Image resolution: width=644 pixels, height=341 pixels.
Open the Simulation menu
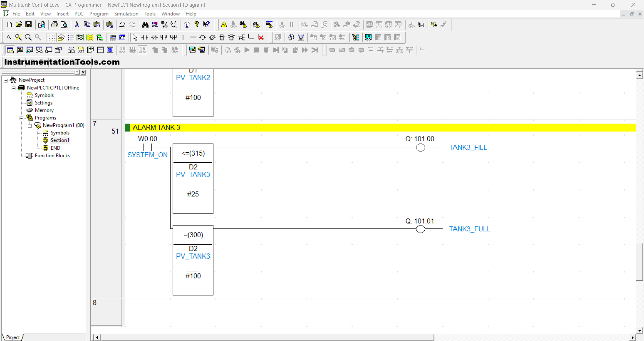tap(126, 14)
